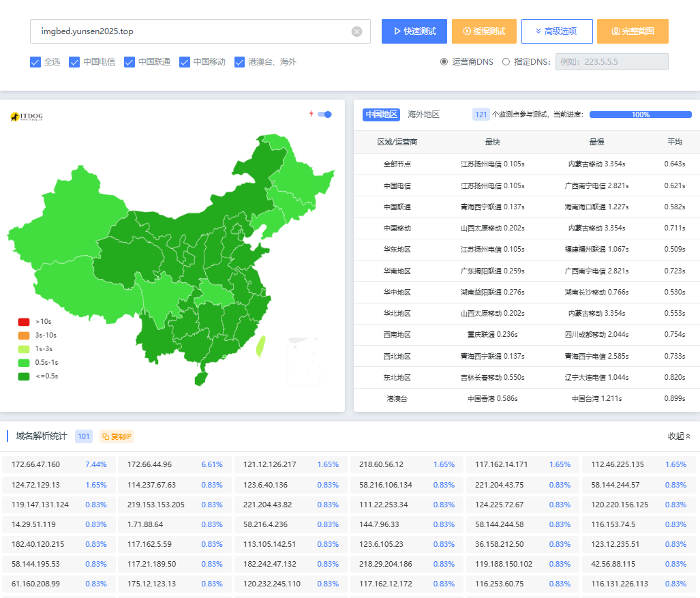The height and width of the screenshot is (598, 700).
Task: Toggle the 中国电信 checkbox
Action: 74,62
